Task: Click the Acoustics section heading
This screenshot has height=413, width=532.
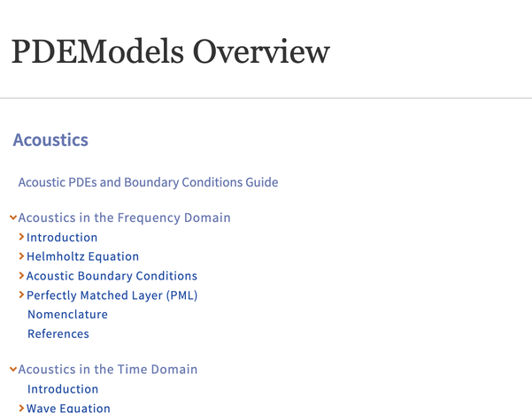Action: [50, 140]
